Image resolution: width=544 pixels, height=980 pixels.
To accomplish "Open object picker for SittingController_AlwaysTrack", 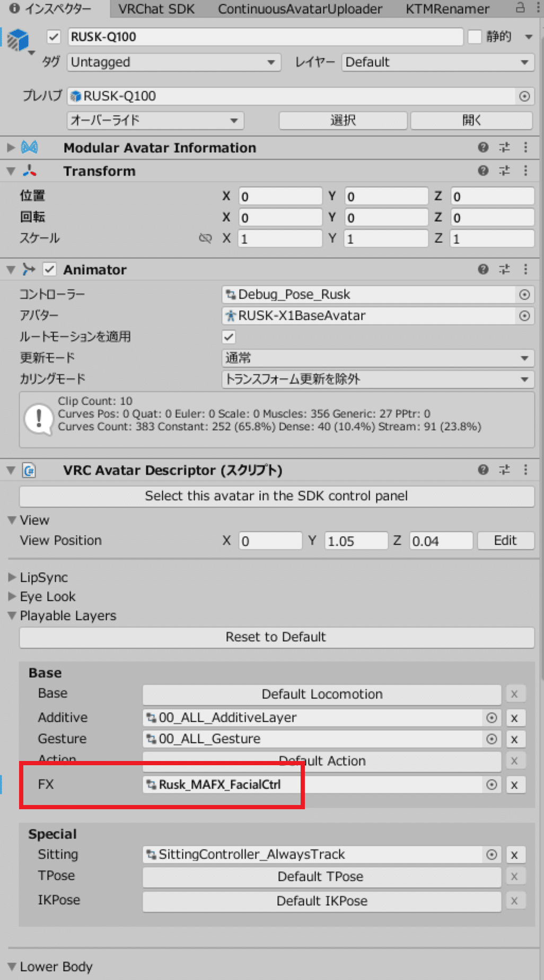I will pos(492,854).
